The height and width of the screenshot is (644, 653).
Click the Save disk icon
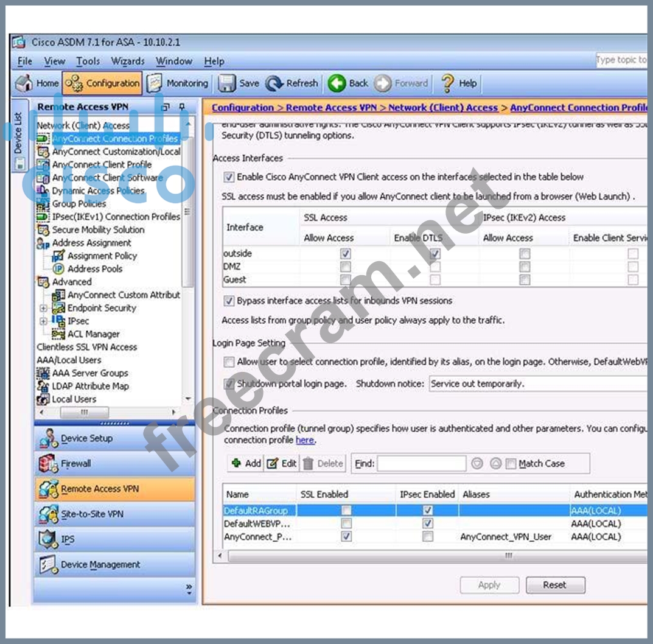[227, 83]
